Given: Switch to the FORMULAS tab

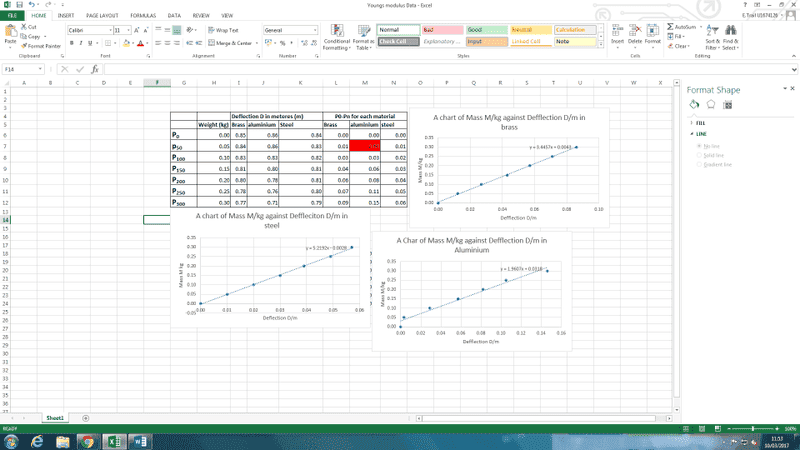Looking at the screenshot, I should (143, 16).
